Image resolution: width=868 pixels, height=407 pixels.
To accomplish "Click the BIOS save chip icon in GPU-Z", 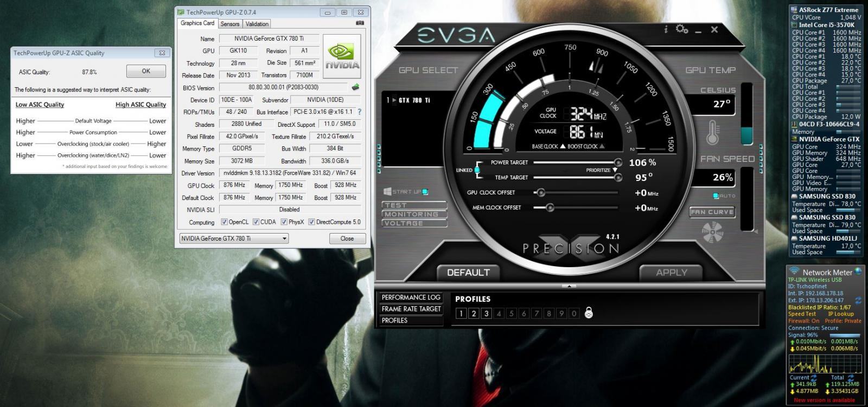I will pos(355,87).
